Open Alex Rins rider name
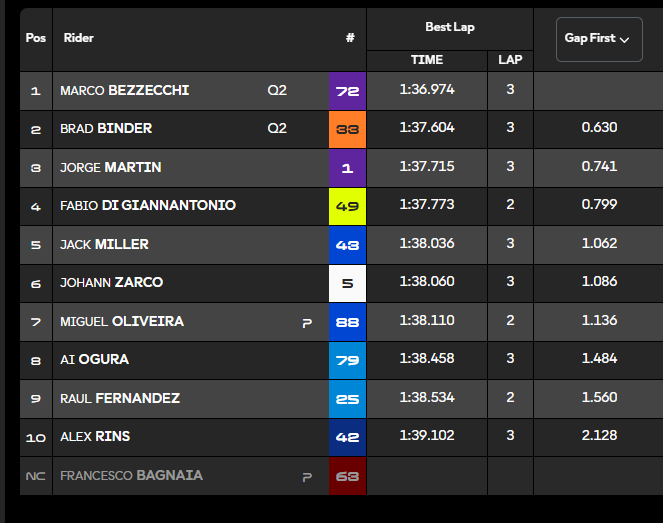 point(95,436)
